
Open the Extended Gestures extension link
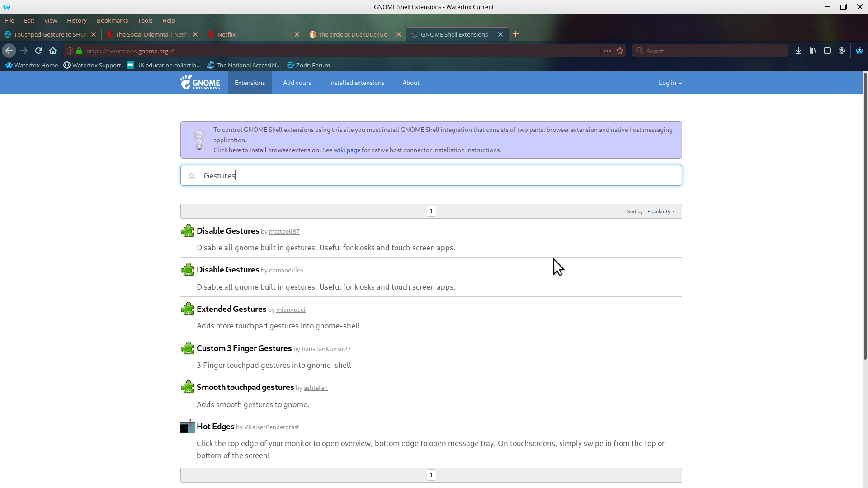point(231,309)
